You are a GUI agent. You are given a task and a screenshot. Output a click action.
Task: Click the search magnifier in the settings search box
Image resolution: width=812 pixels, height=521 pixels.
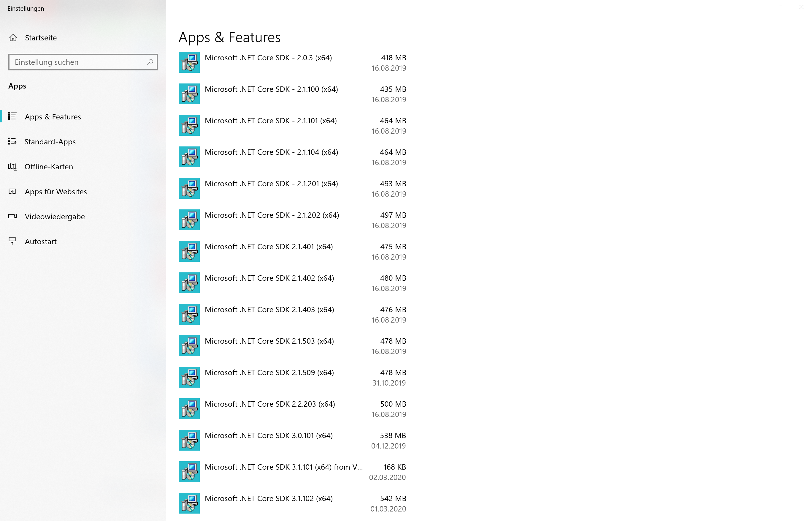point(149,62)
